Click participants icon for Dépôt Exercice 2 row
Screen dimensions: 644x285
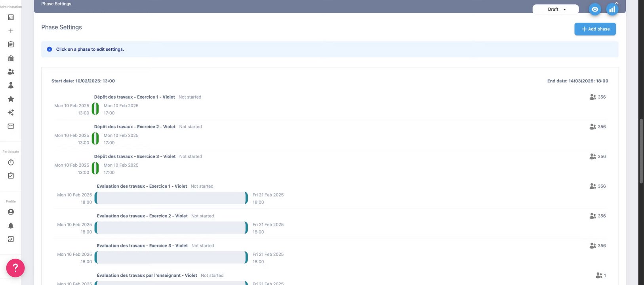(x=593, y=127)
